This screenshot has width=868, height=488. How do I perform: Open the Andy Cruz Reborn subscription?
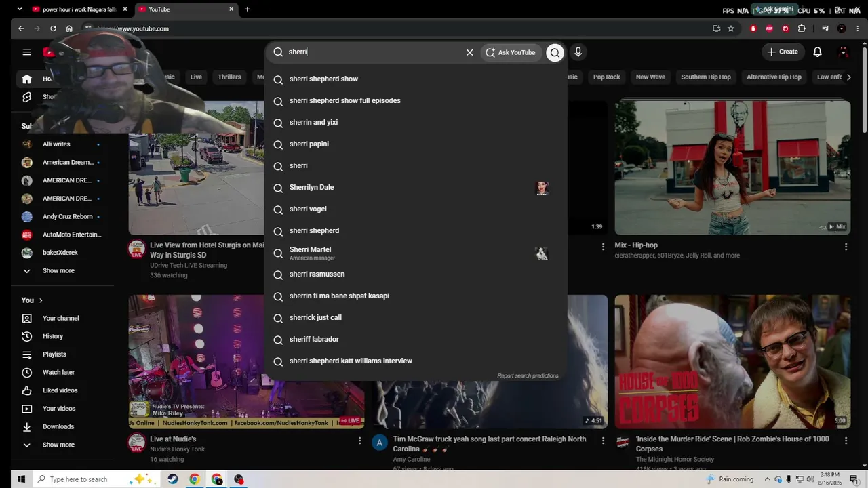tap(62, 217)
